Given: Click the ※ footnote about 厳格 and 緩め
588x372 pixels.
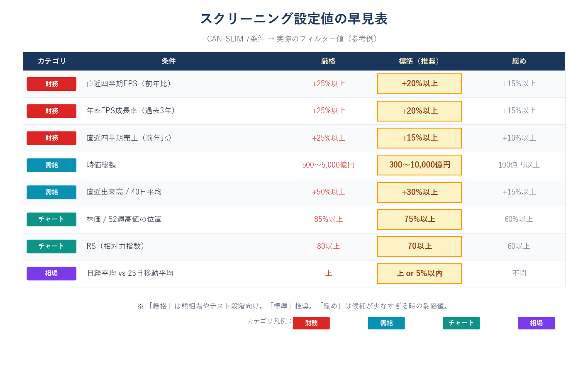Looking at the screenshot, I should click(294, 306).
